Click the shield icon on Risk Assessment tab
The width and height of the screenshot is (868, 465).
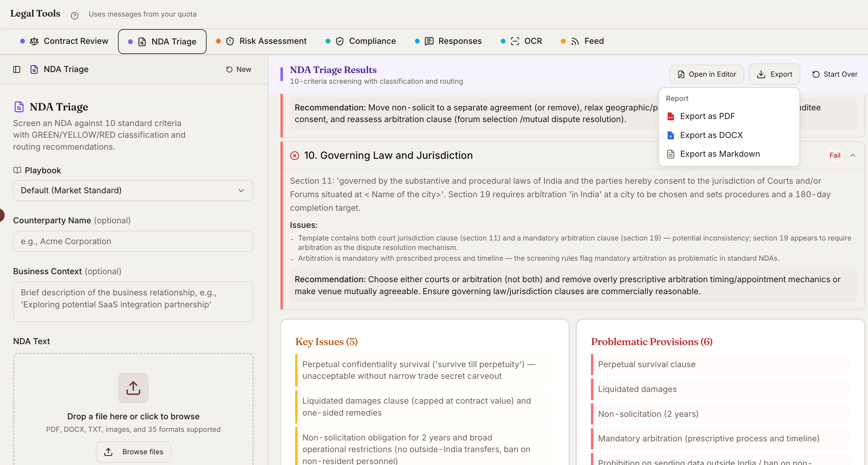coord(230,41)
